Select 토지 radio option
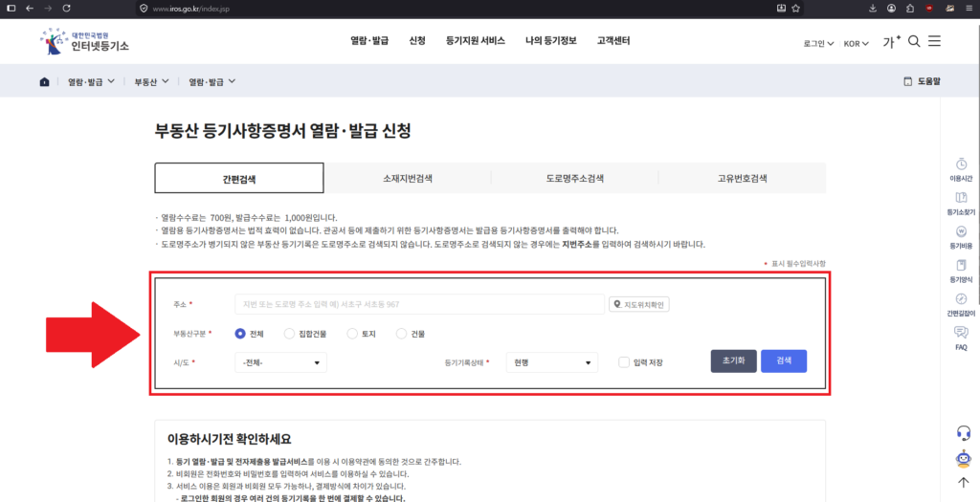The image size is (980, 502). pyautogui.click(x=352, y=334)
